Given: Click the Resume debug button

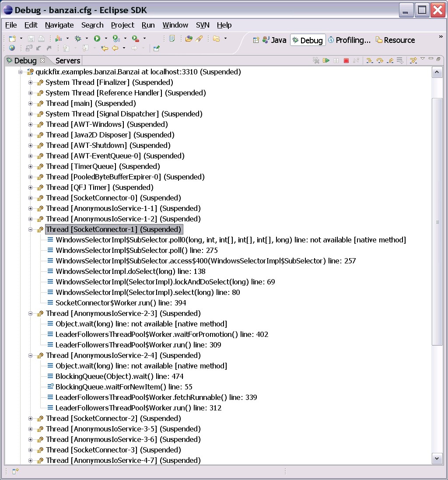Looking at the screenshot, I should (326, 61).
